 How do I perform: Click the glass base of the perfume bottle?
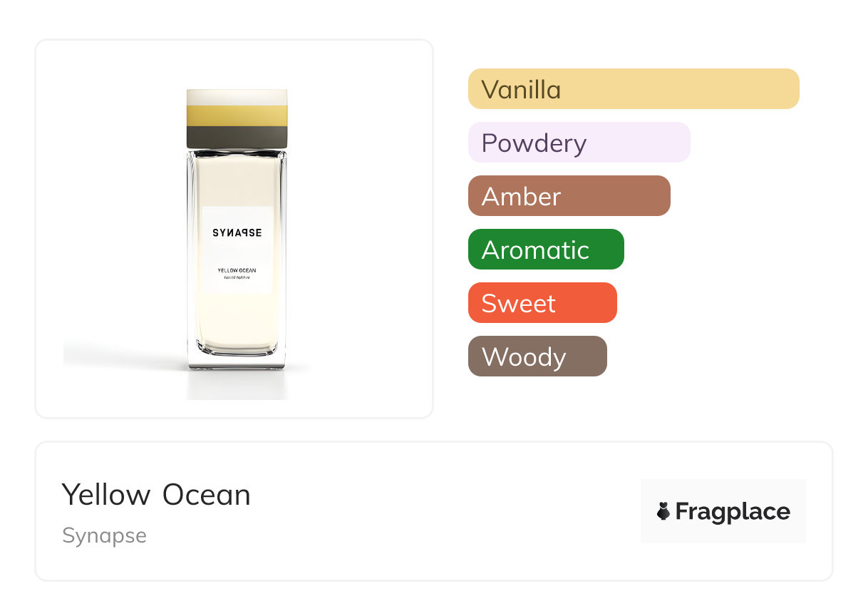tap(237, 361)
